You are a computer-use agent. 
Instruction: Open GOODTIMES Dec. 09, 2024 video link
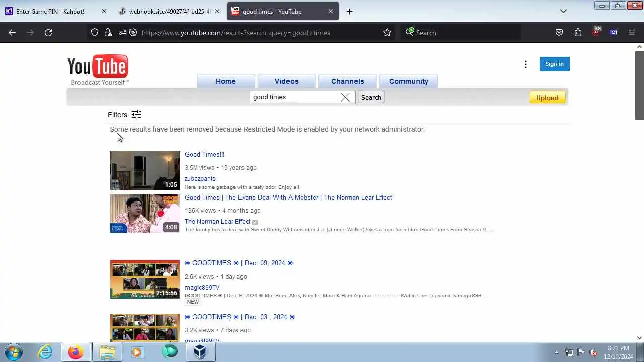click(238, 263)
